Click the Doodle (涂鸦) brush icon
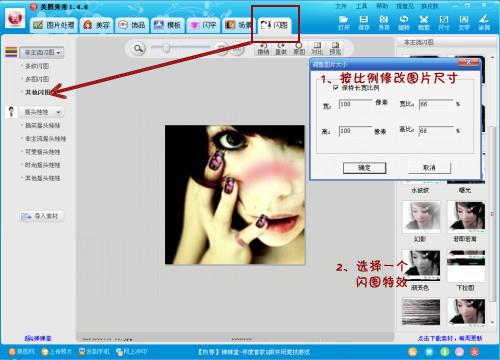The image size is (500, 360). pos(484,19)
